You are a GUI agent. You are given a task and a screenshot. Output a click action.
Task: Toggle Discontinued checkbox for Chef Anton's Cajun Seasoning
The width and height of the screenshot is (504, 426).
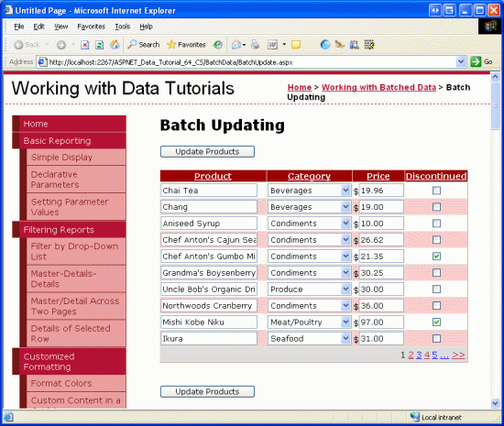[436, 240]
